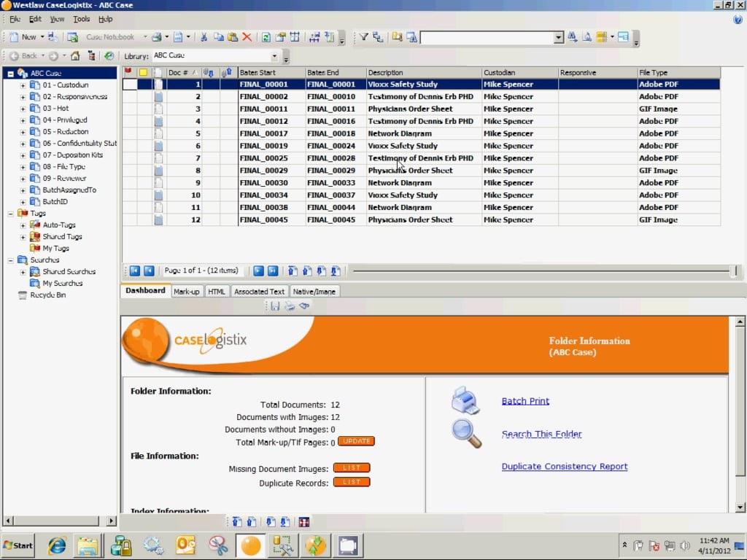This screenshot has height=560, width=747.
Task: Open Internet Explorer from the taskbar
Action: 57,545
